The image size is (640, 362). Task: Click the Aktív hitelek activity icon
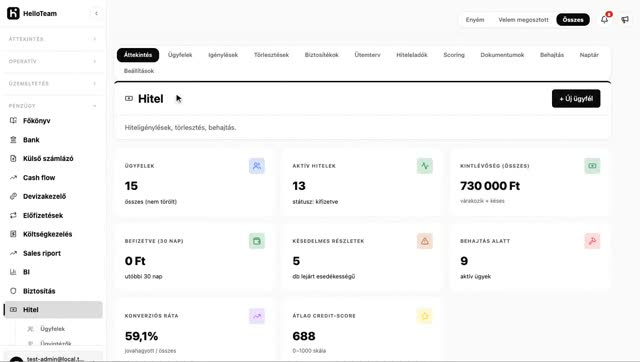pyautogui.click(x=424, y=166)
